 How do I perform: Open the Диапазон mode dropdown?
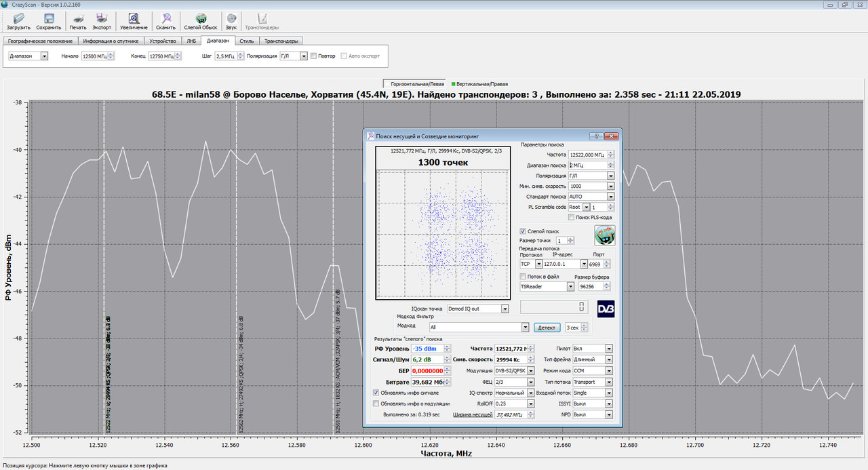45,56
